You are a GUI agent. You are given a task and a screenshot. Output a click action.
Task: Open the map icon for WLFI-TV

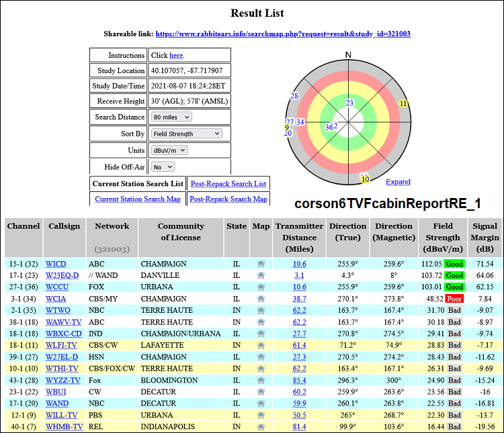[x=261, y=345]
